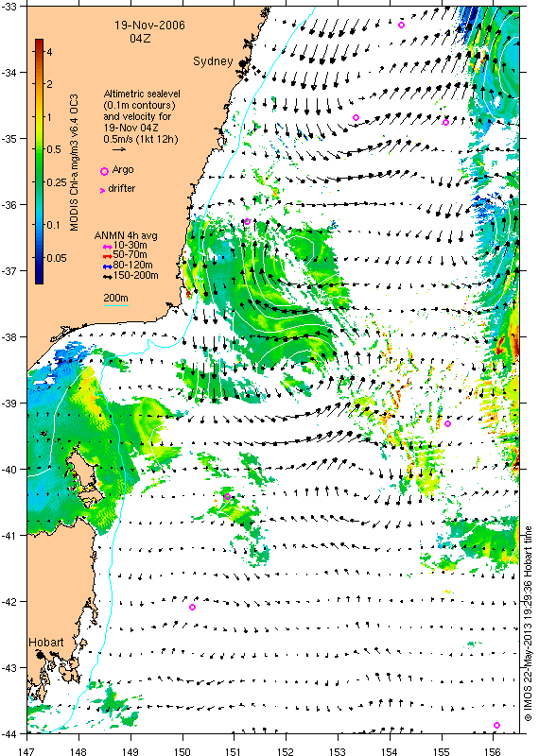Click the '04Z' time label under the date
Screen dimensions: 539x756
140,38
